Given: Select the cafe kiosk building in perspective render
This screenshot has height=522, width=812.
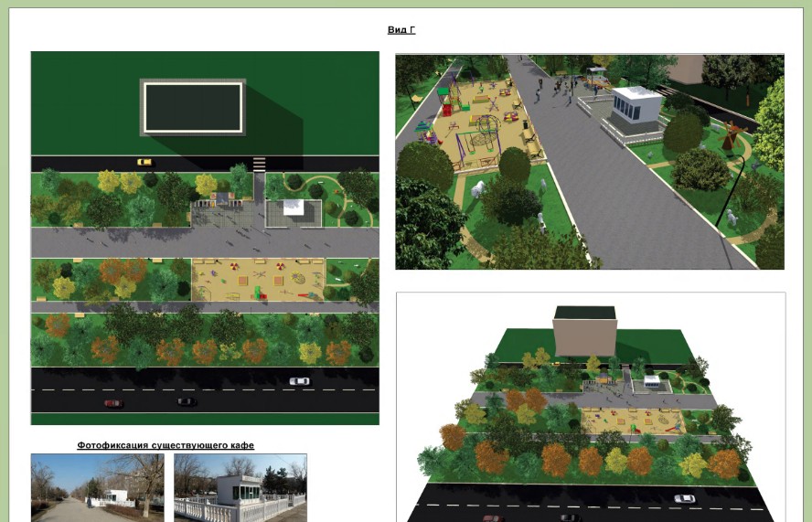Looking at the screenshot, I should coord(636,110).
